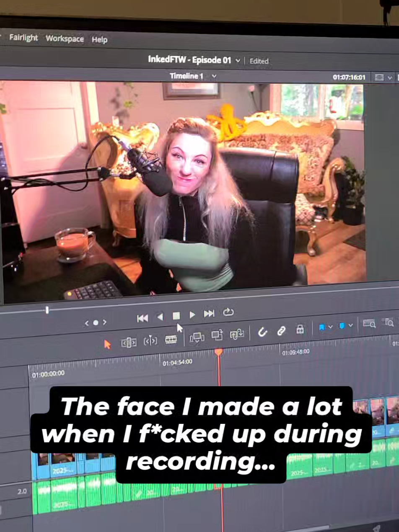This screenshot has height=532, width=399.
Task: Play the timeline in reverse
Action: (x=160, y=317)
